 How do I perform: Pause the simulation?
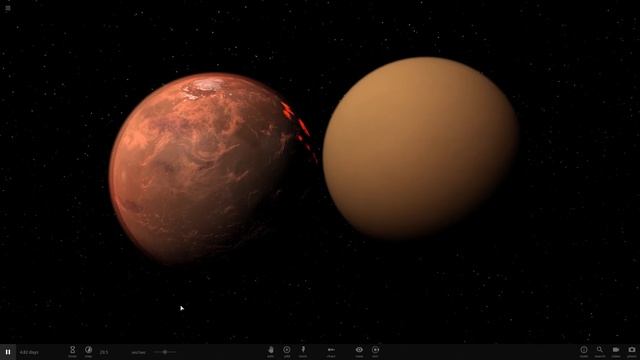[x=8, y=352]
